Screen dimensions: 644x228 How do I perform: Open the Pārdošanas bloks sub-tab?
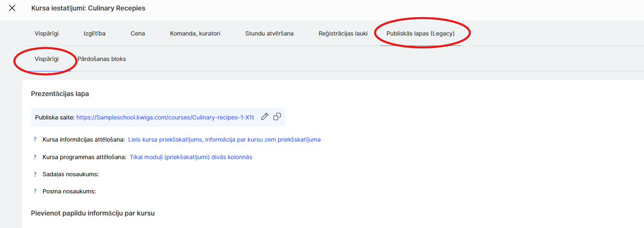101,59
